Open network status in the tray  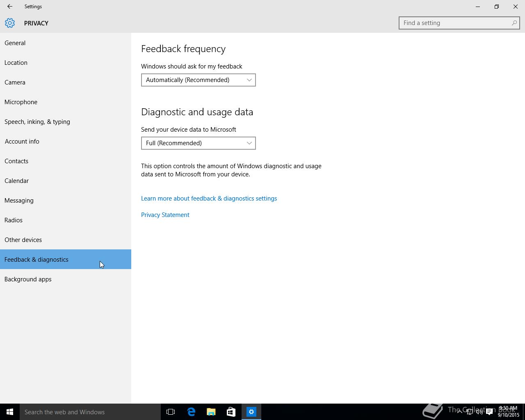pos(470,412)
